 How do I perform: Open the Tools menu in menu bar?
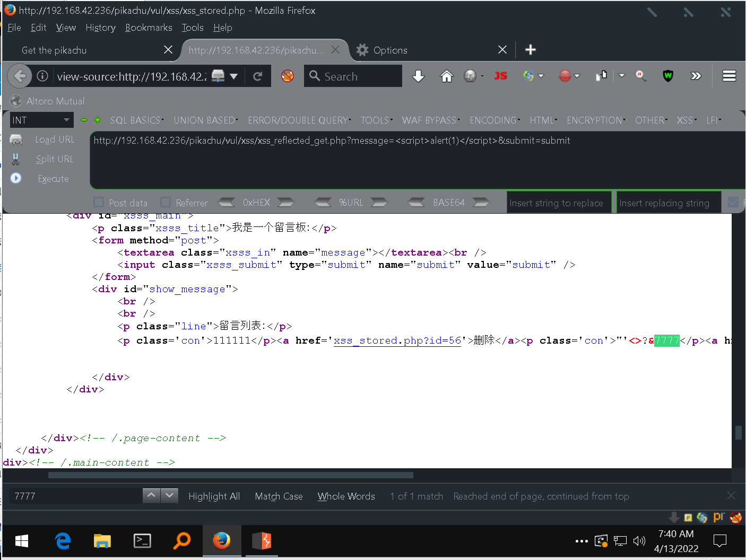coord(193,28)
